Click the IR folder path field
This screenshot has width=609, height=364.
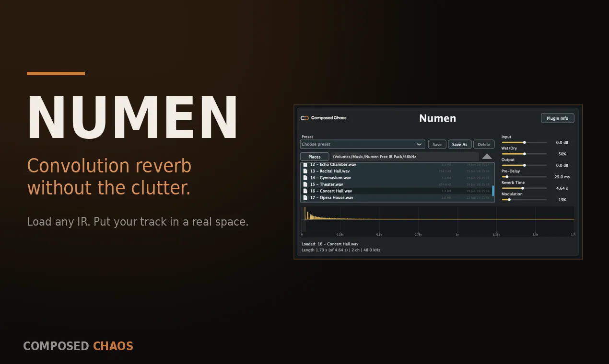pos(404,157)
